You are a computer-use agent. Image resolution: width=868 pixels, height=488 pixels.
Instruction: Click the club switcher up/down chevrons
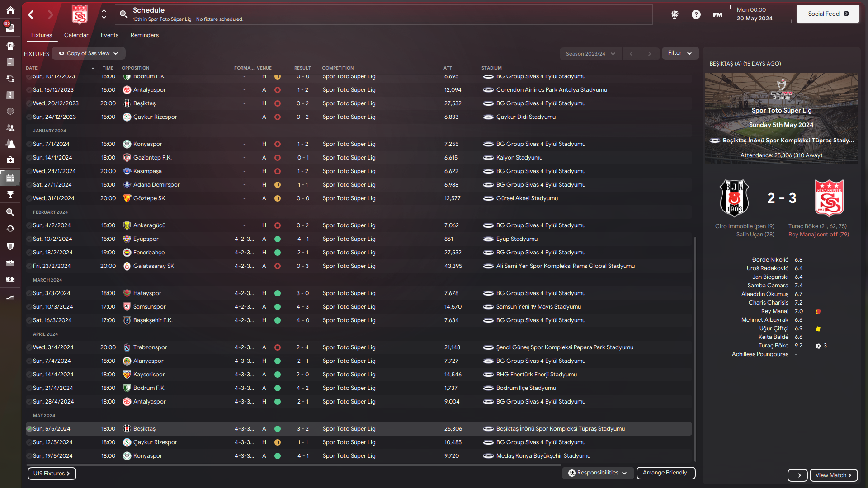(x=104, y=14)
